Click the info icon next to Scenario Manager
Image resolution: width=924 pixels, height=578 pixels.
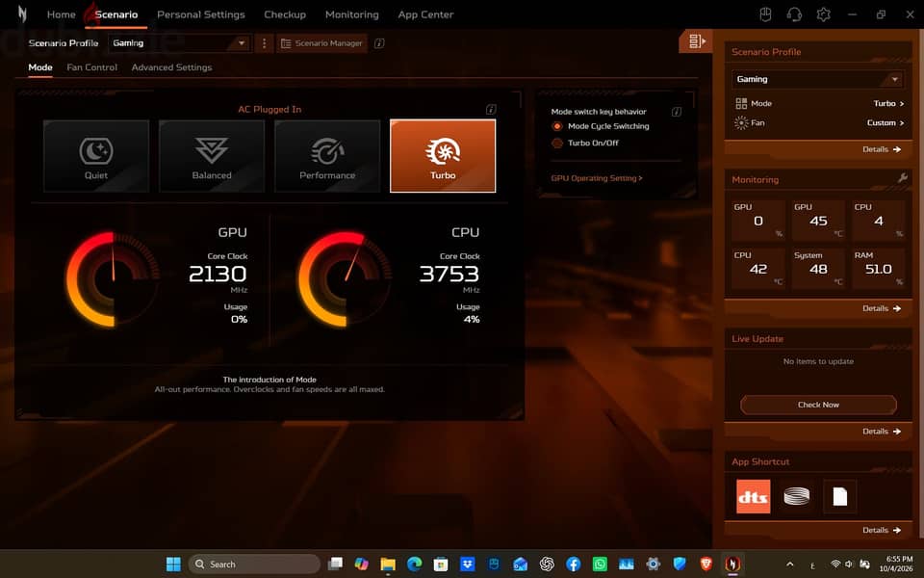coord(379,43)
